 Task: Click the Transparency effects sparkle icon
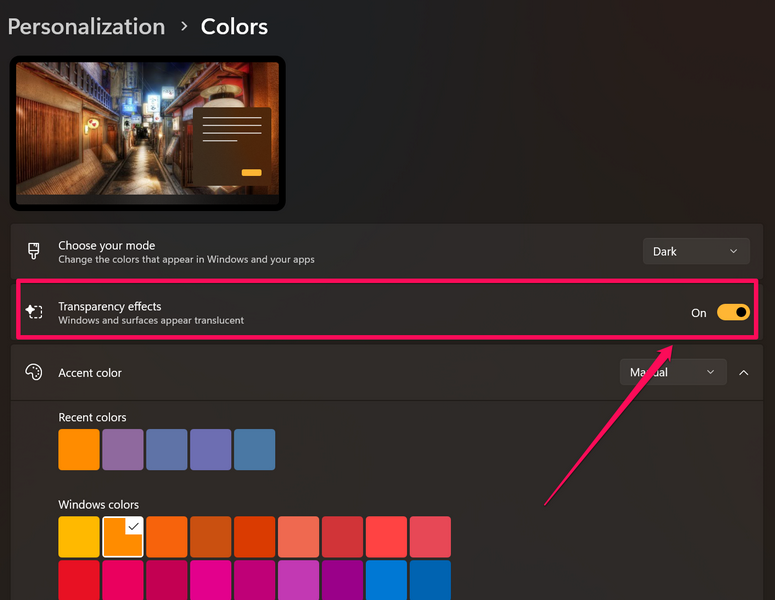34,312
